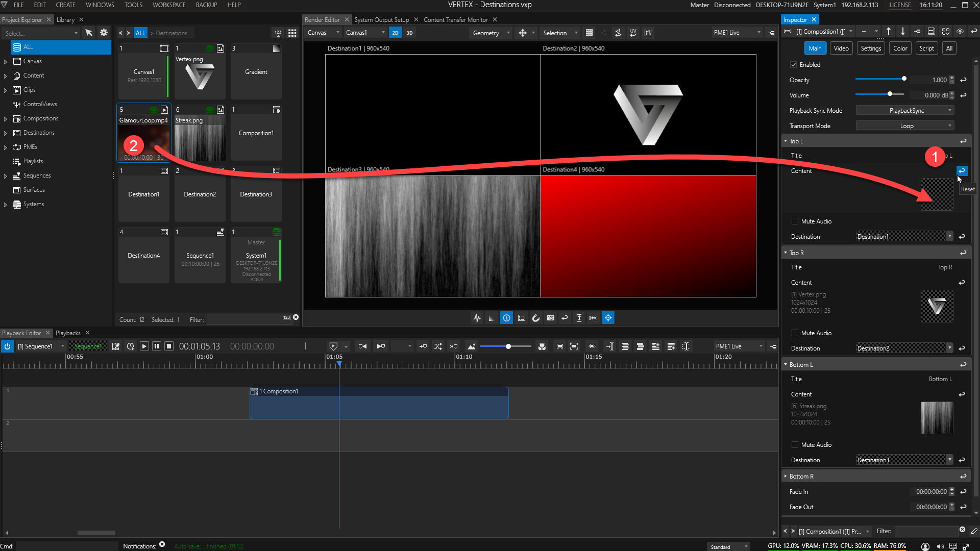
Task: Open the Transport Mode Loop dropdown
Action: [904, 126]
